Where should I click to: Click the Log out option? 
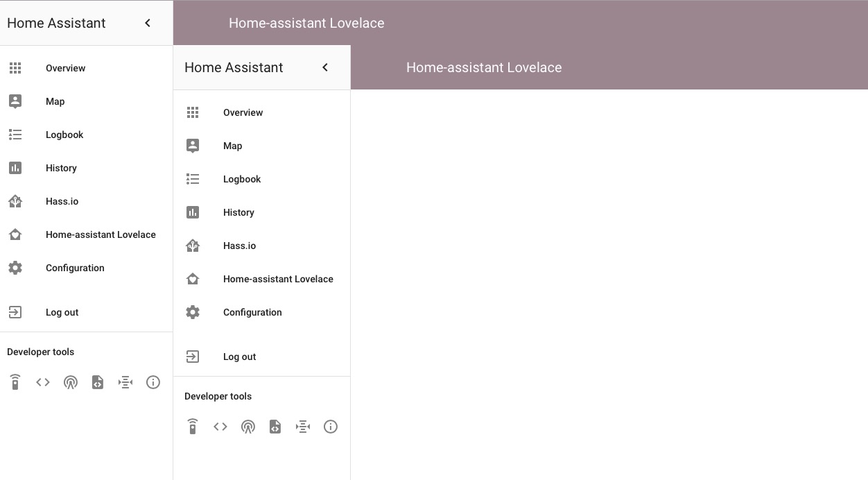(239, 357)
